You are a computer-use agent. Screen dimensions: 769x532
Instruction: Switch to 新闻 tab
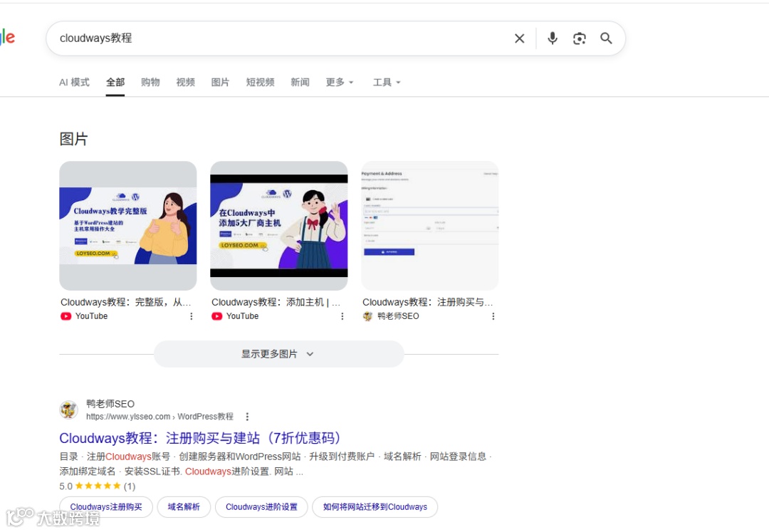coord(300,83)
